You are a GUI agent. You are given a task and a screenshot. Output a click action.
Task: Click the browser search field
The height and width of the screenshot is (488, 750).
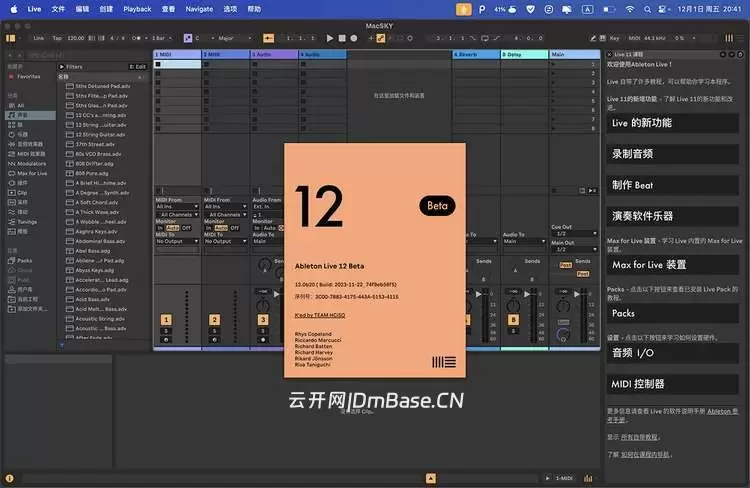coord(86,55)
